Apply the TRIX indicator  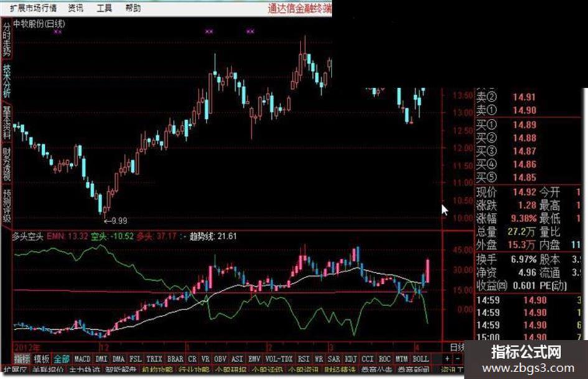coord(154,359)
